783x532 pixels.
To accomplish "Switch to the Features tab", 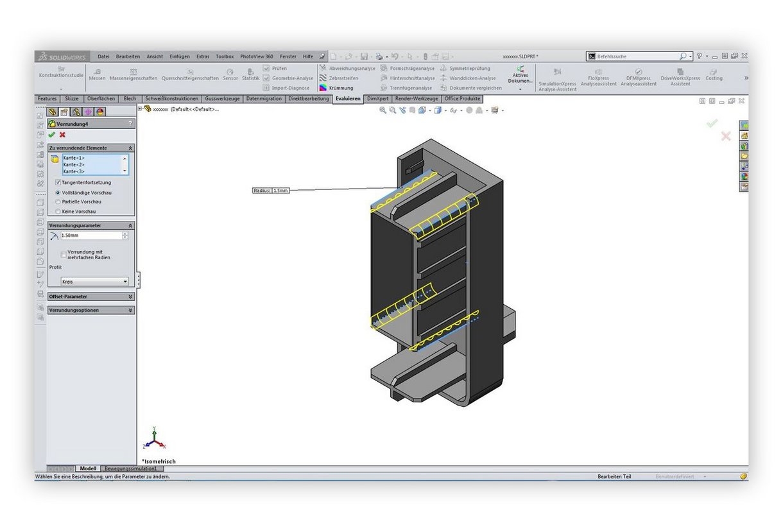I will point(47,99).
